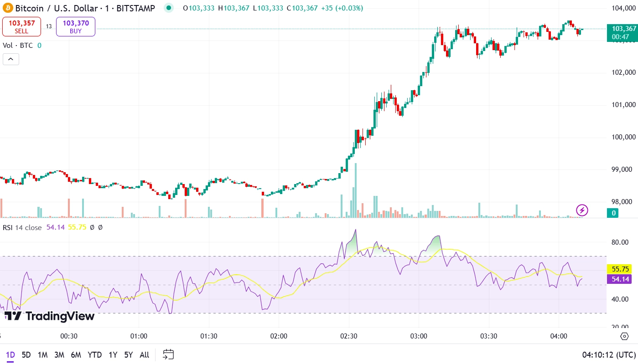Screen dimensions: 638x364
Task: Select the 5D time range
Action: (26, 354)
